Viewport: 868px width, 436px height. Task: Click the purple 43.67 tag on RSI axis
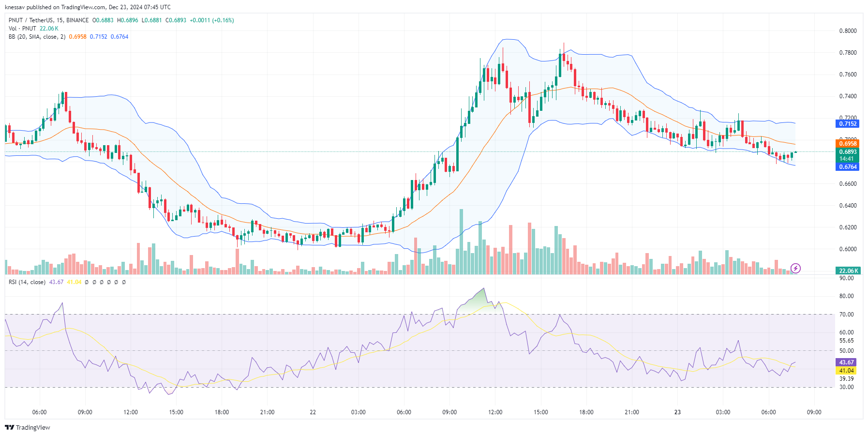[846, 362]
